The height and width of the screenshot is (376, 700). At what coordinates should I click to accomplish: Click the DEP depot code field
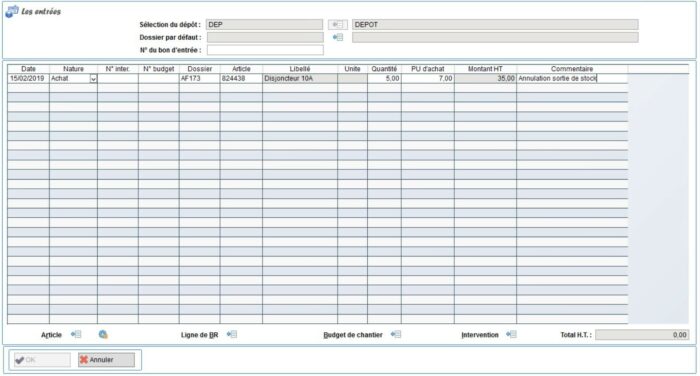[x=264, y=25]
